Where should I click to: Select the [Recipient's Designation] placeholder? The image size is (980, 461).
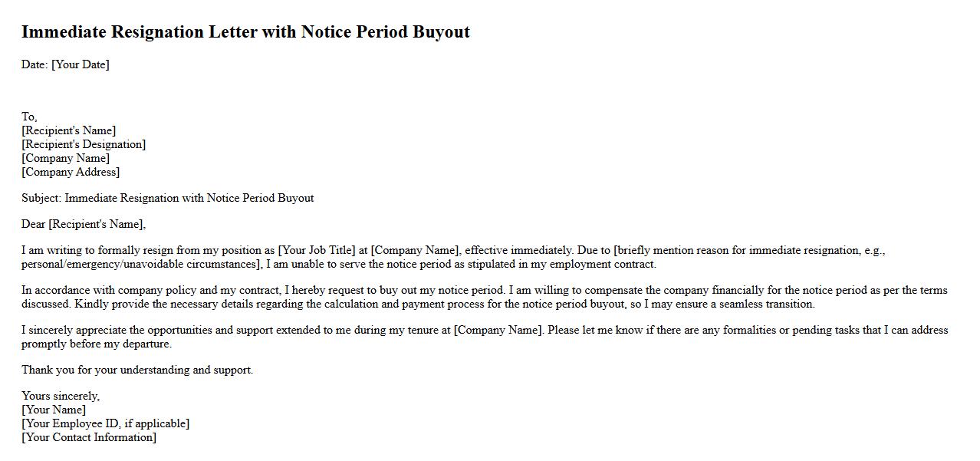click(x=84, y=144)
